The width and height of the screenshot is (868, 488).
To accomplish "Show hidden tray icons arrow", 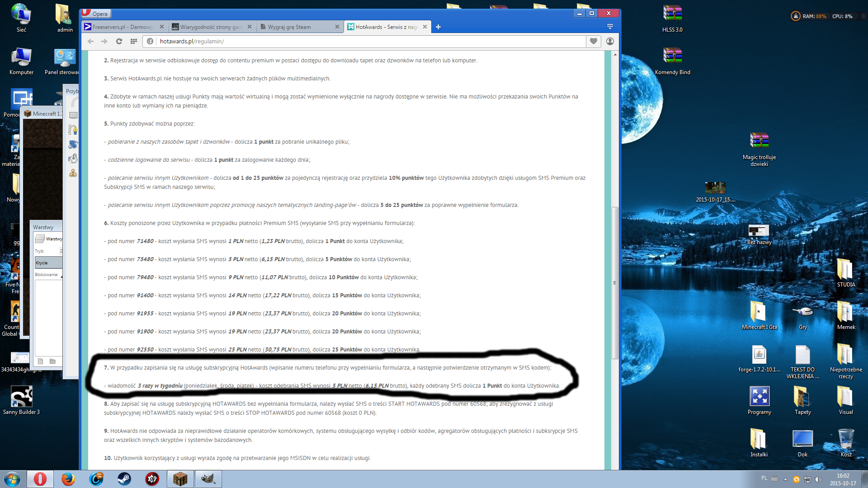I will coord(785,479).
